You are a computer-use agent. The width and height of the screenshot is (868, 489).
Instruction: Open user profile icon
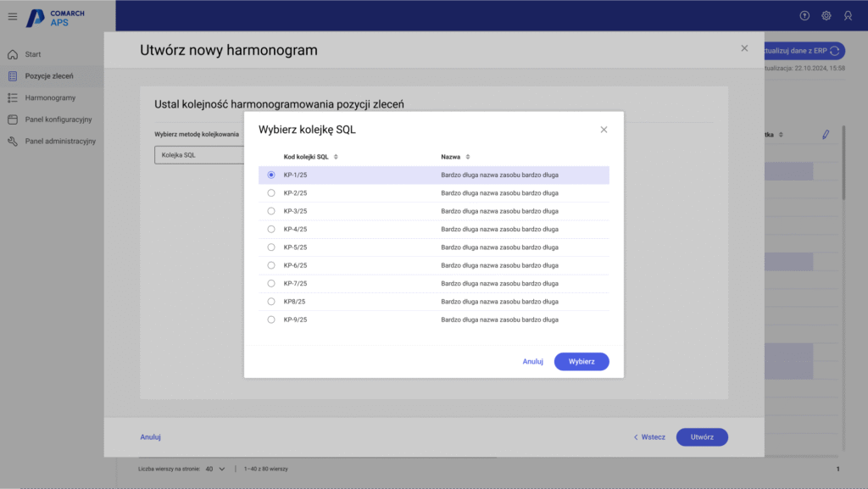848,16
